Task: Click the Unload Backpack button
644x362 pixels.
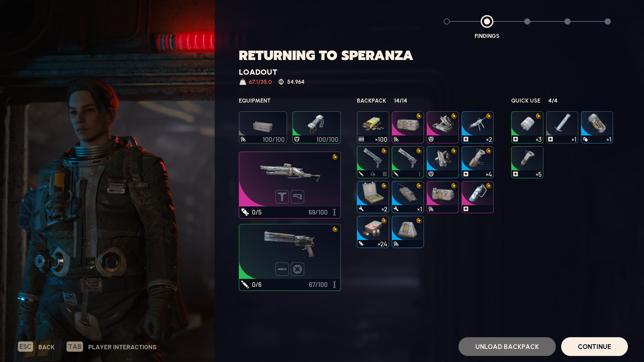Action: 507,347
